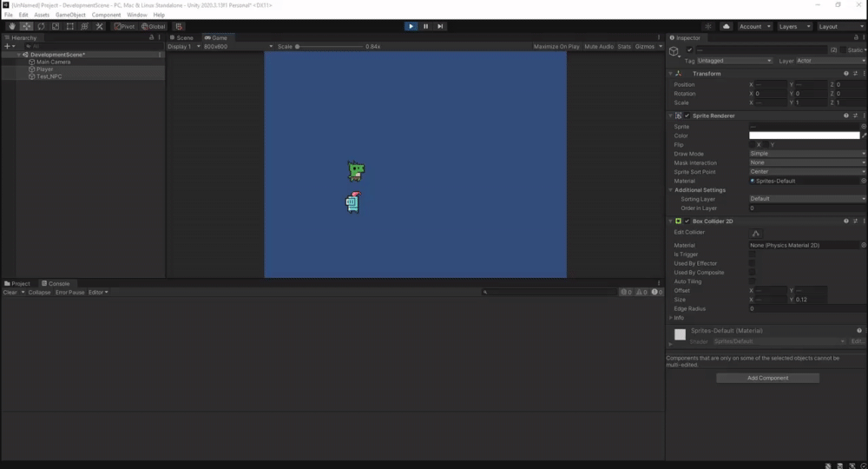
Task: Clear the console log
Action: coord(10,292)
